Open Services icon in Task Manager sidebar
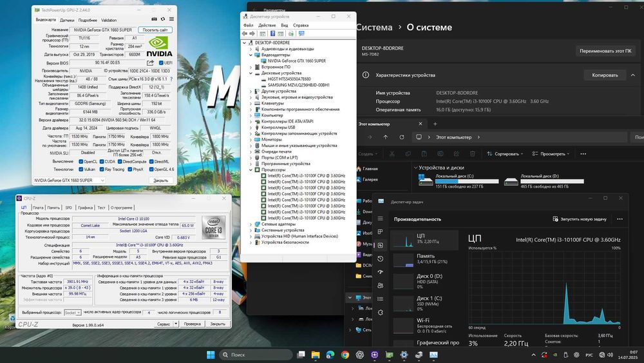The image size is (644, 363). (381, 313)
